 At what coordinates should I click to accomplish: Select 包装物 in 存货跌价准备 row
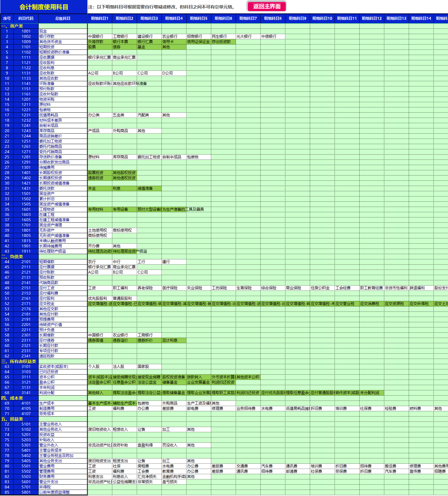199,157
